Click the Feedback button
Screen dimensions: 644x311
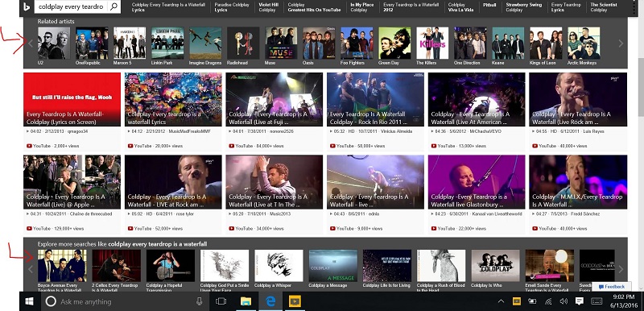coord(612,286)
